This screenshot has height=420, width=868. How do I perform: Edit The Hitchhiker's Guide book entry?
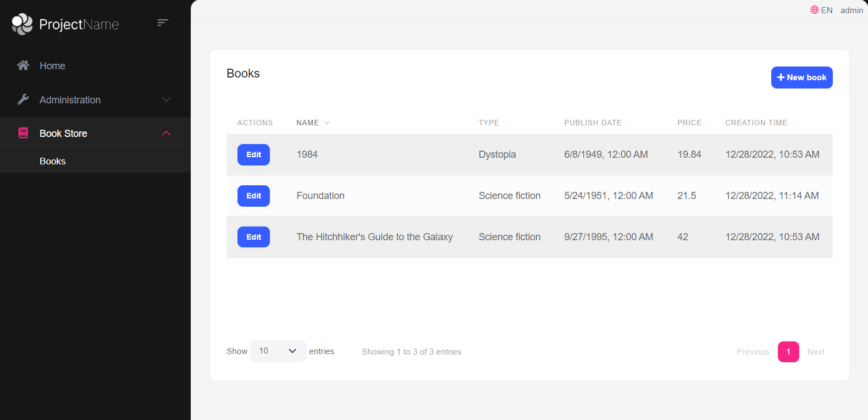(x=253, y=237)
